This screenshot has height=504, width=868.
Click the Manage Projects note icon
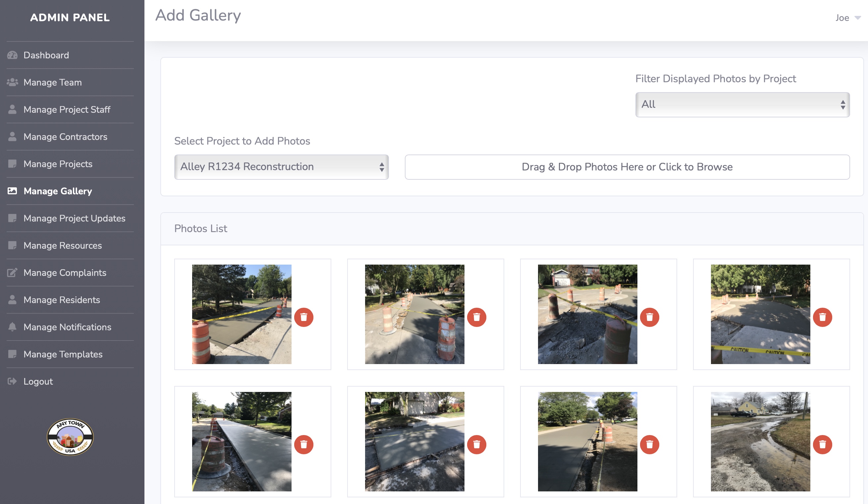pyautogui.click(x=12, y=164)
